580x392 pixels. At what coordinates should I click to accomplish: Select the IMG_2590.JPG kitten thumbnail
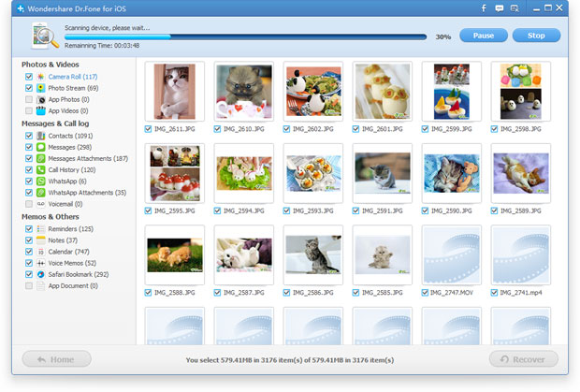click(452, 173)
